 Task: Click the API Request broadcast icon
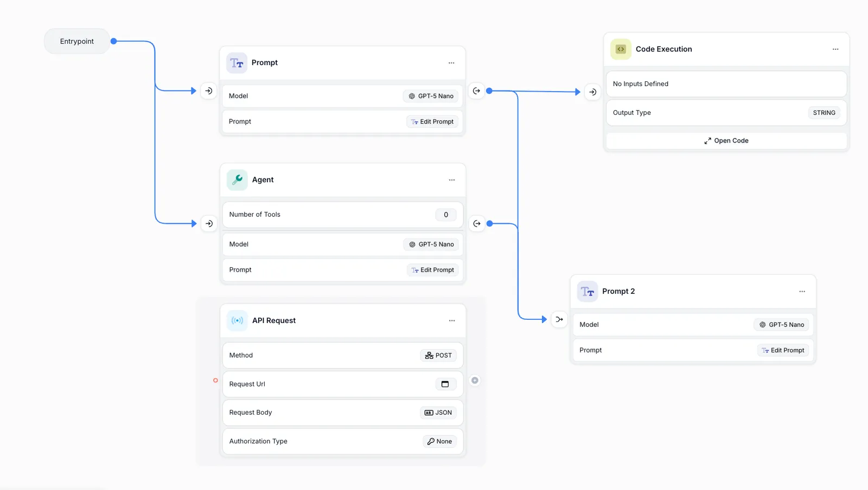[x=237, y=320]
